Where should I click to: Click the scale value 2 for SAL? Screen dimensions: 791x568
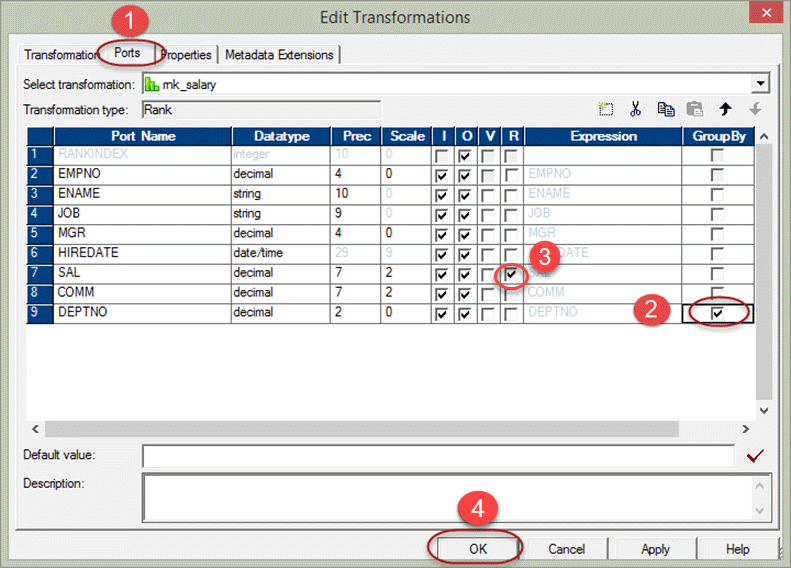pos(406,272)
